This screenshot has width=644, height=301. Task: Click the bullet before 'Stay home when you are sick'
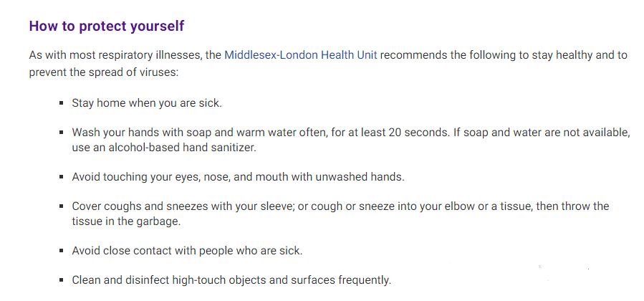click(x=62, y=103)
